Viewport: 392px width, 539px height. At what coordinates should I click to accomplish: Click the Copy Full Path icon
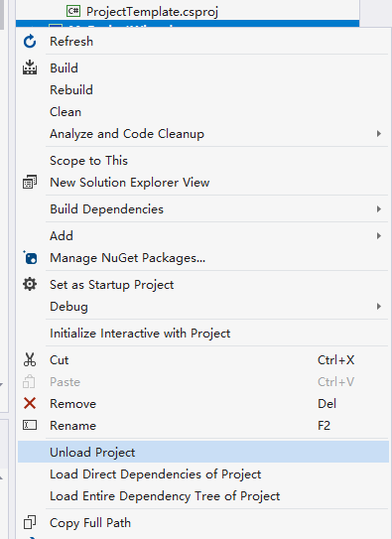point(30,522)
